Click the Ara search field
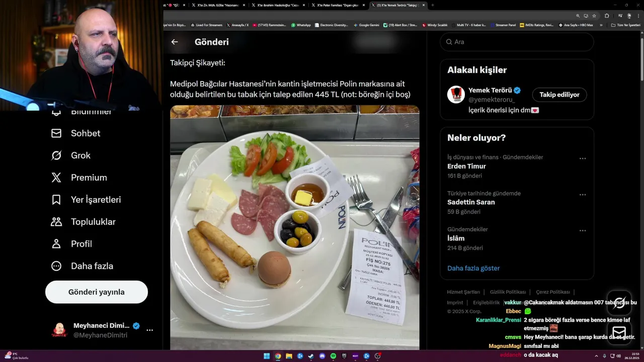 [517, 42]
